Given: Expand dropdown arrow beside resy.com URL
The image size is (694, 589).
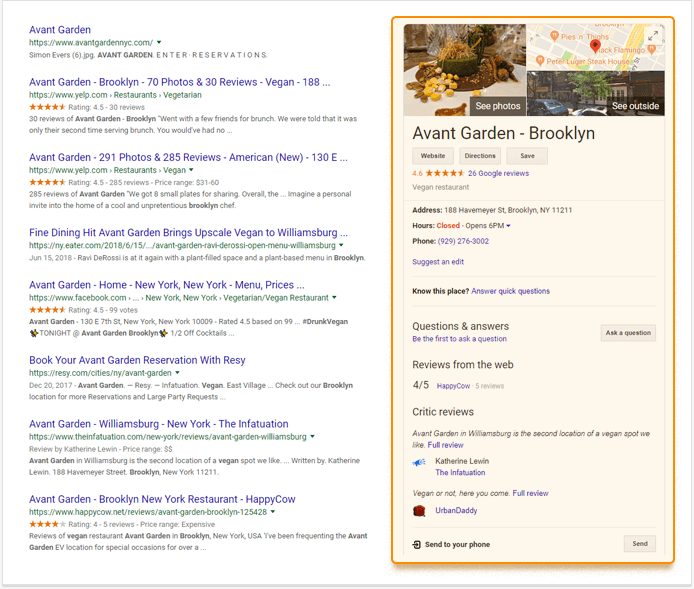Looking at the screenshot, I should 177,373.
